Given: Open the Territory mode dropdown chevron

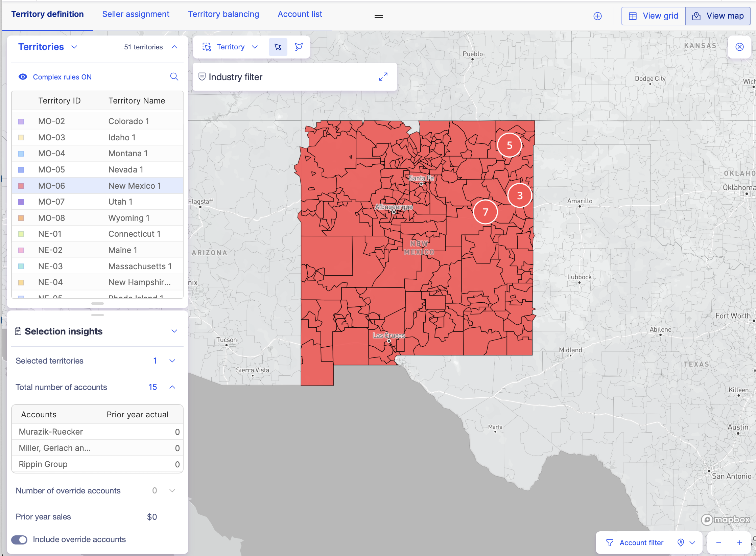Looking at the screenshot, I should tap(255, 47).
